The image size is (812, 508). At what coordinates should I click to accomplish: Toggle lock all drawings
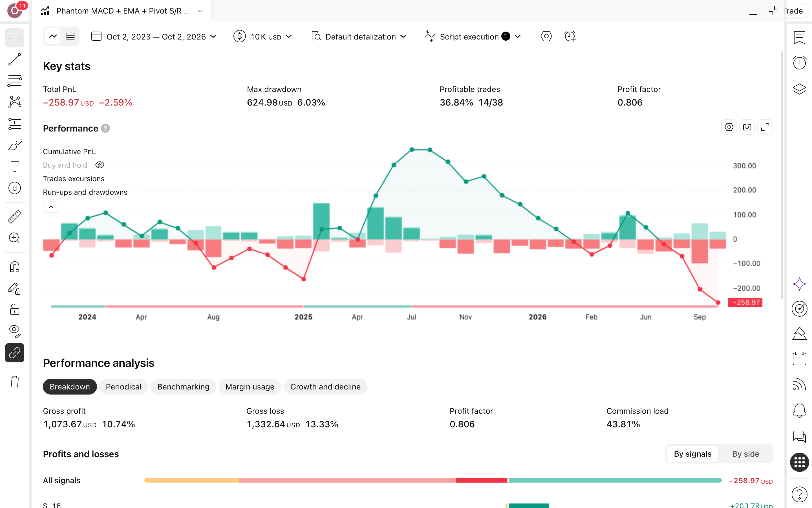point(15,310)
